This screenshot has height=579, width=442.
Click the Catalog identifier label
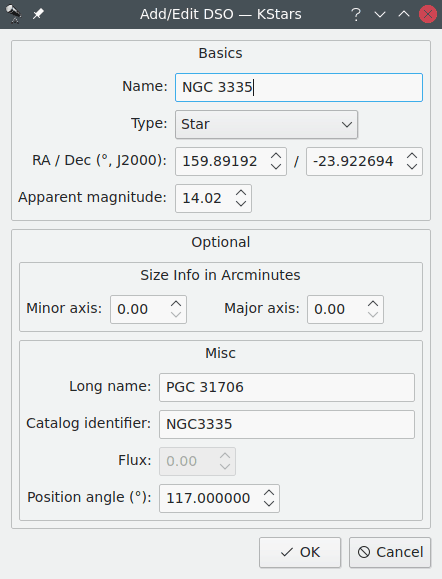pyautogui.click(x=89, y=423)
